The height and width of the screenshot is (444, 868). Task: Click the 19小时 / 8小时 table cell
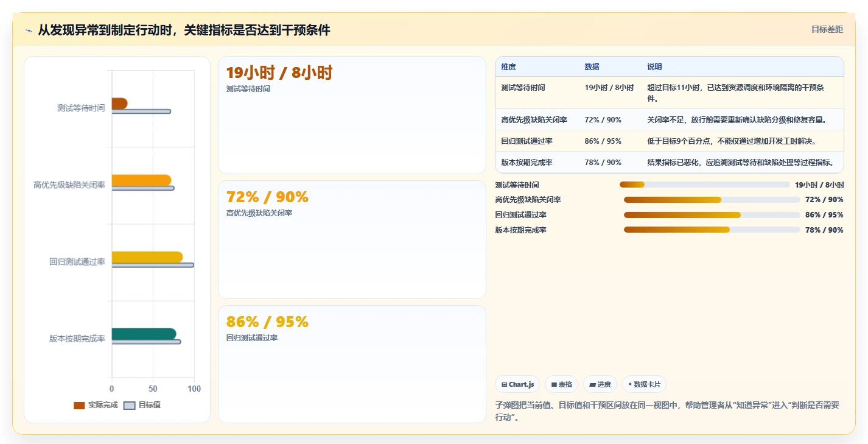(609, 88)
